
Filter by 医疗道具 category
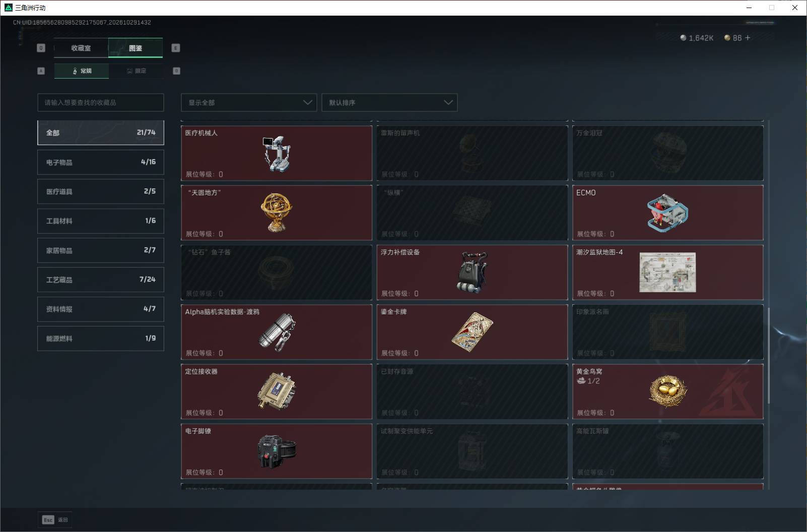[101, 191]
